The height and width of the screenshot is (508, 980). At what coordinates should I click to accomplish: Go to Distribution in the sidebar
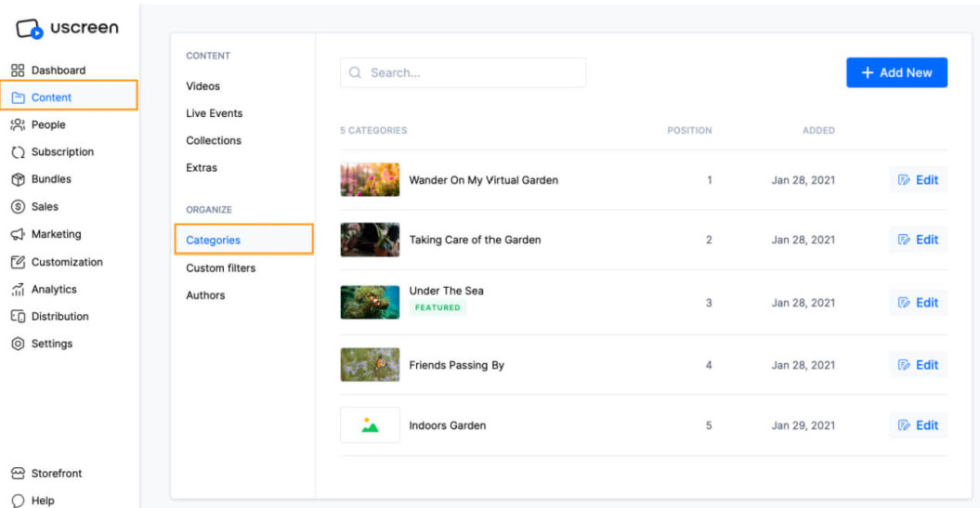click(x=59, y=317)
